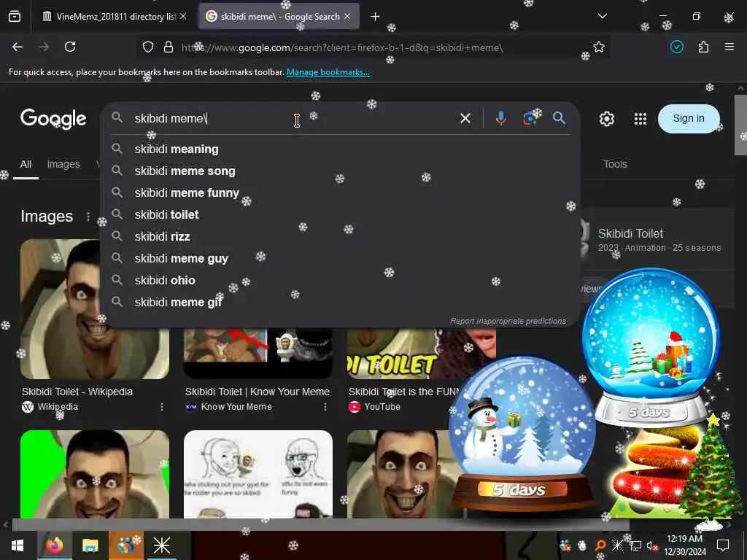Click the taskbar clock showing 12:19 AM
Image resolution: width=747 pixels, height=560 pixels.
coord(684,545)
